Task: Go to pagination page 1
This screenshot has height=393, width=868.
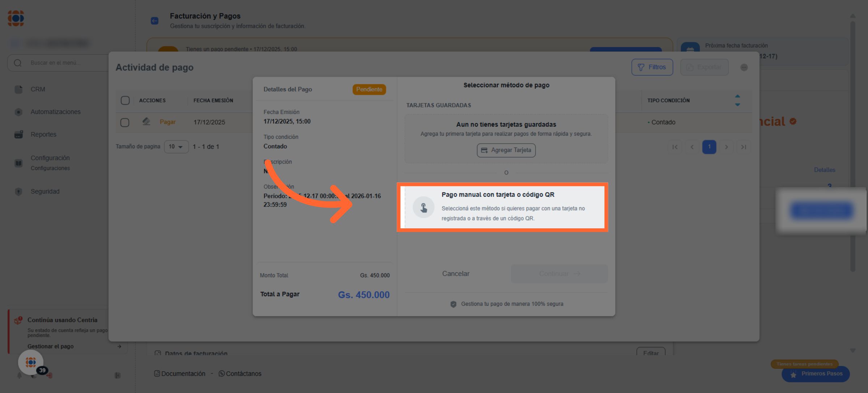Action: (x=709, y=147)
